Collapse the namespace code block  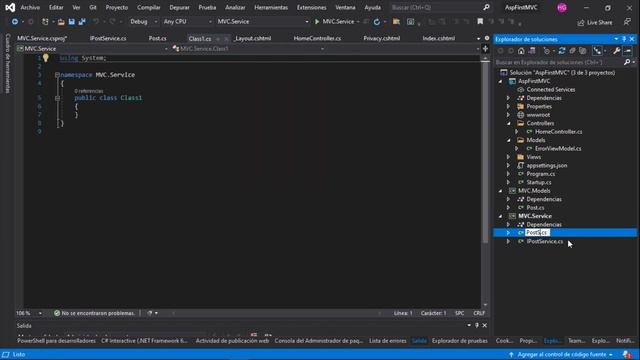(x=57, y=75)
